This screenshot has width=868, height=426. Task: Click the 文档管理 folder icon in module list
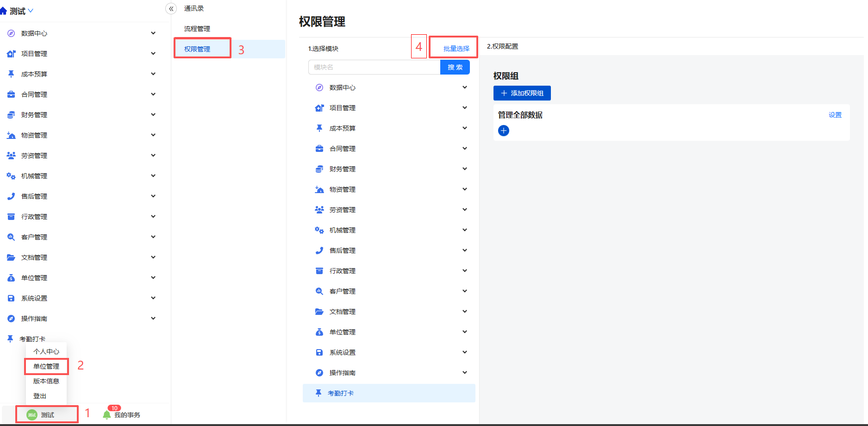click(319, 312)
